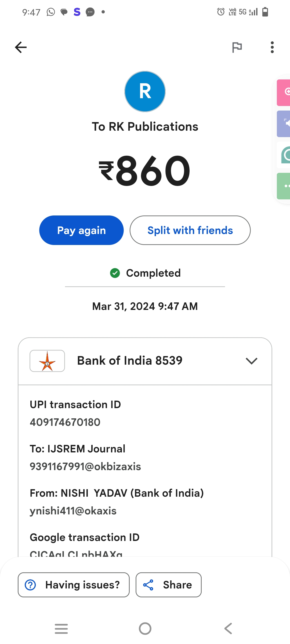Tap the RK Publications avatar
290x644 pixels.
(x=145, y=92)
